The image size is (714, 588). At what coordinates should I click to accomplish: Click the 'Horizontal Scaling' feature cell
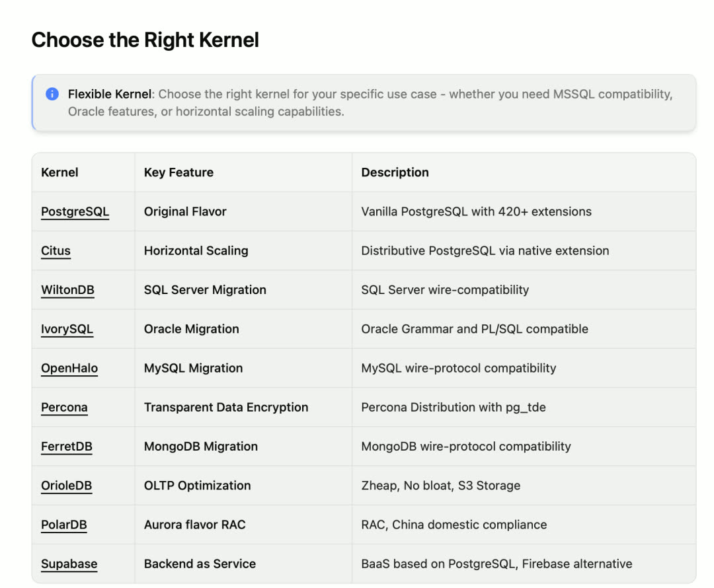click(196, 251)
